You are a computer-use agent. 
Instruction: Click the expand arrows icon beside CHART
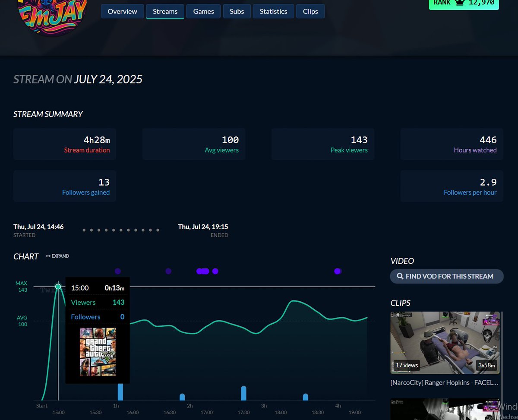(47, 256)
